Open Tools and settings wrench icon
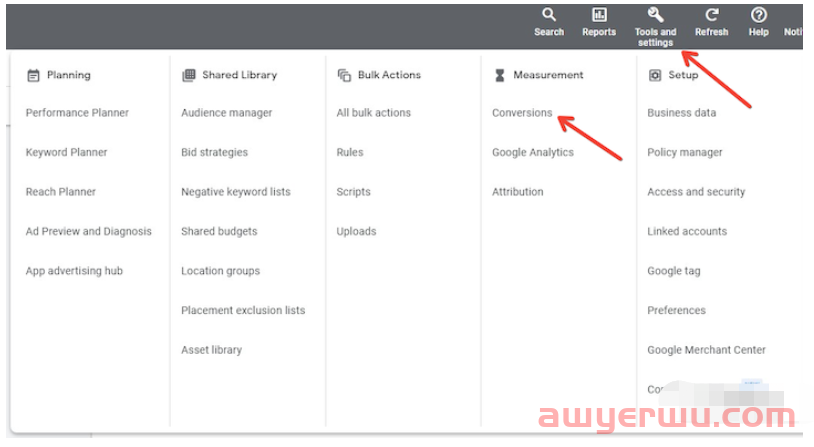814x447 pixels. pyautogui.click(x=655, y=15)
